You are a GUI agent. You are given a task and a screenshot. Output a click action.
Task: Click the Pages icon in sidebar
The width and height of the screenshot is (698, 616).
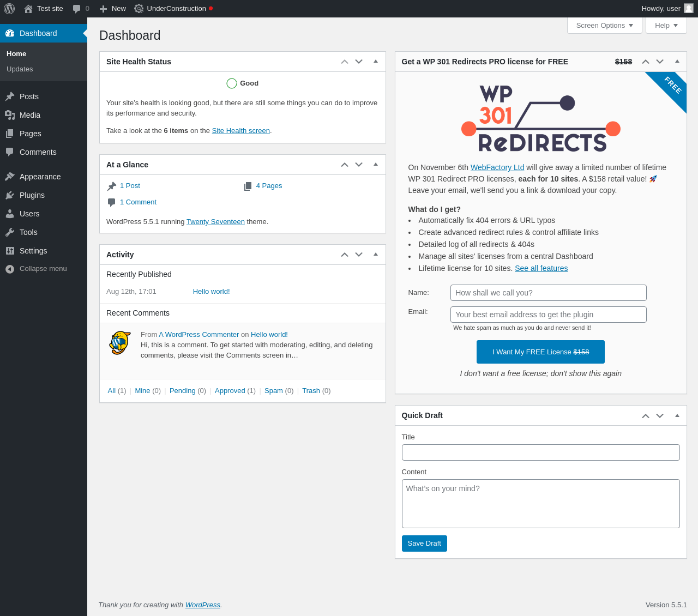pos(10,134)
